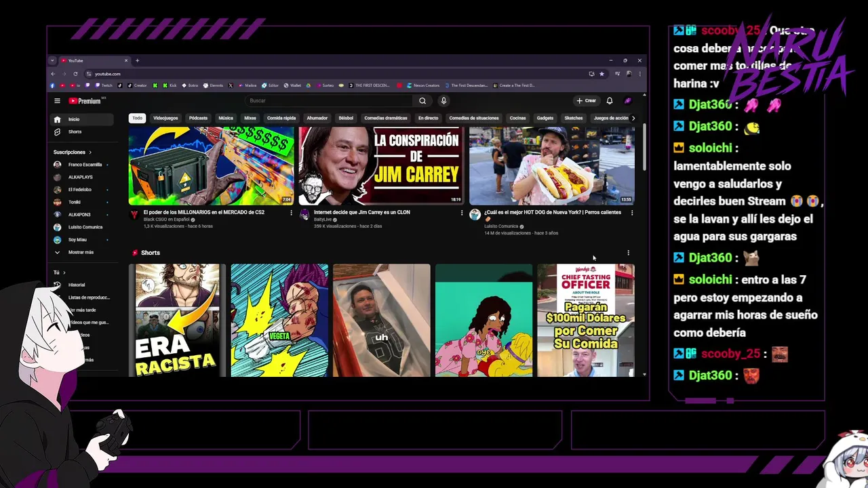The image size is (868, 488).
Task: Open El Fedelobo subscription
Action: click(x=83, y=190)
